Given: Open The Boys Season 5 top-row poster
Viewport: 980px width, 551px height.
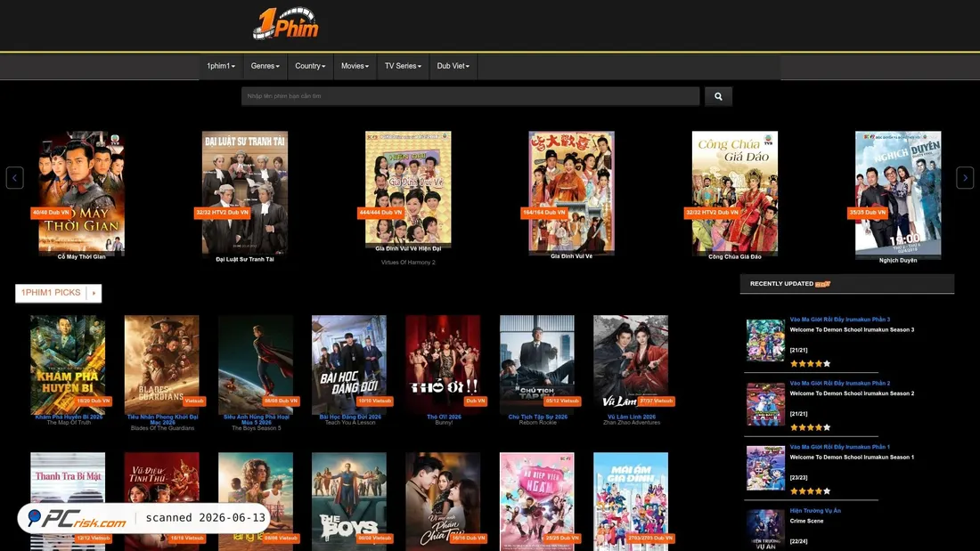Looking at the screenshot, I should tap(256, 364).
